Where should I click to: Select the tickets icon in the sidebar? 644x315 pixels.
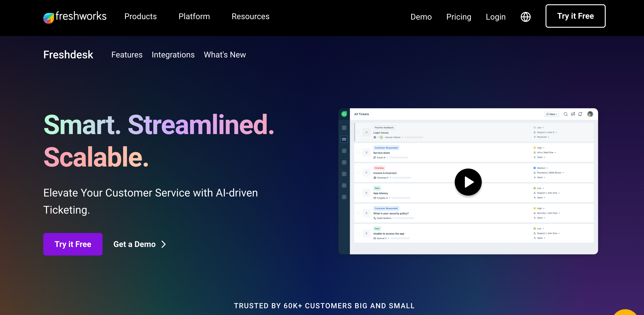click(x=344, y=139)
